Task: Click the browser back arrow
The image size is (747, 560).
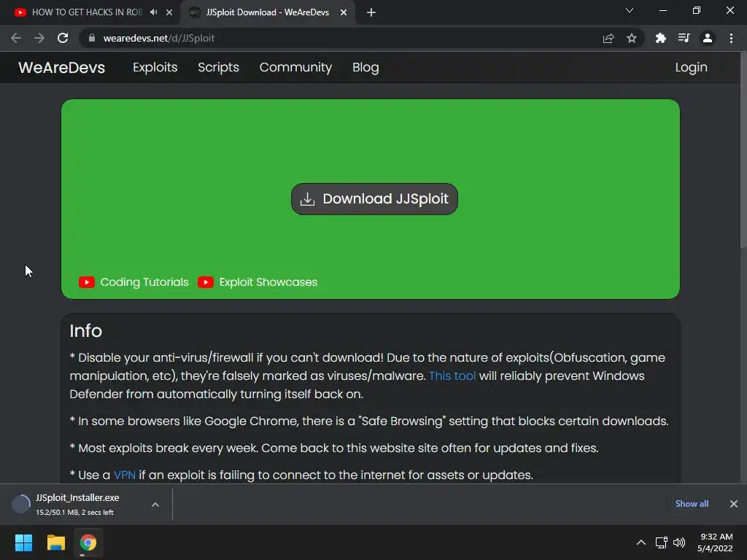Action: tap(16, 38)
